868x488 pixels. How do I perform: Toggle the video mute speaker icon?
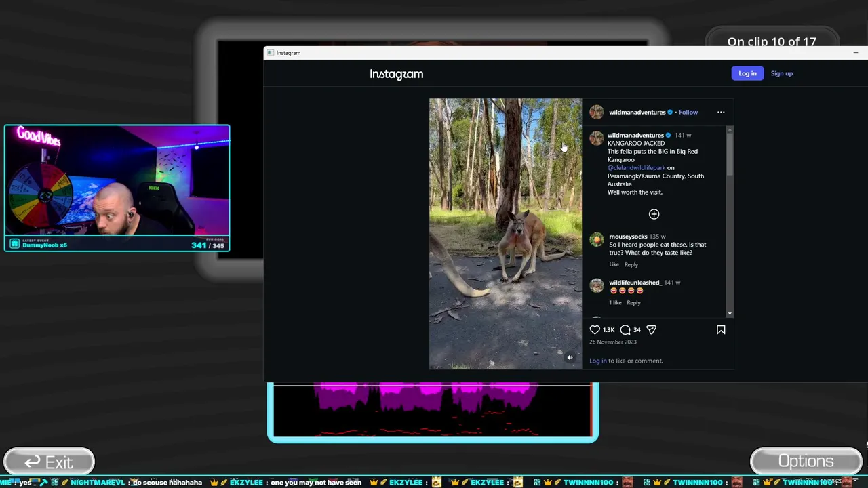coord(570,357)
